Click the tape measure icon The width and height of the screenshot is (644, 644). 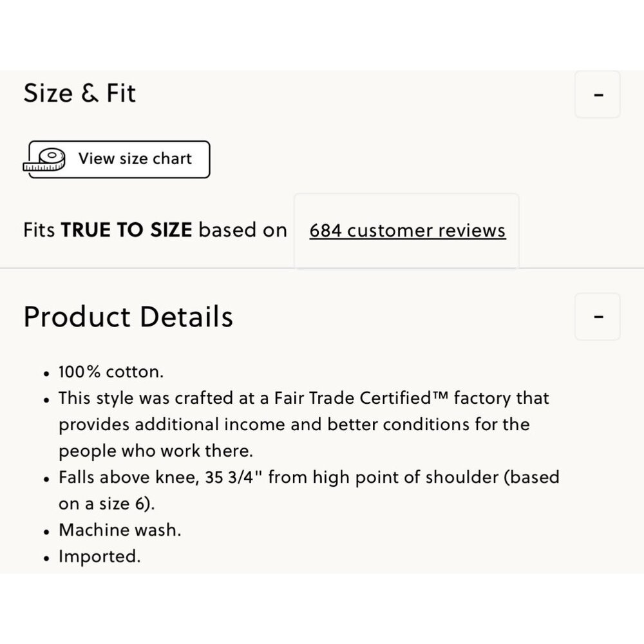pyautogui.click(x=44, y=160)
